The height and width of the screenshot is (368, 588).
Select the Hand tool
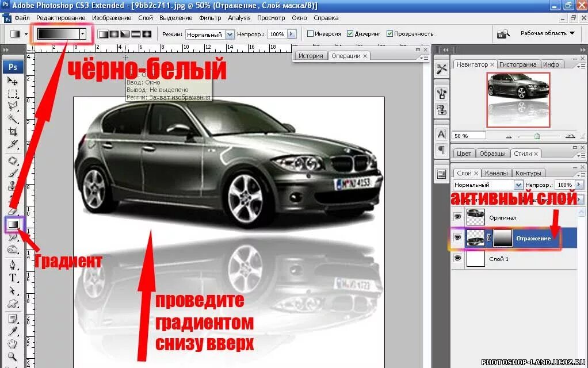(x=13, y=344)
